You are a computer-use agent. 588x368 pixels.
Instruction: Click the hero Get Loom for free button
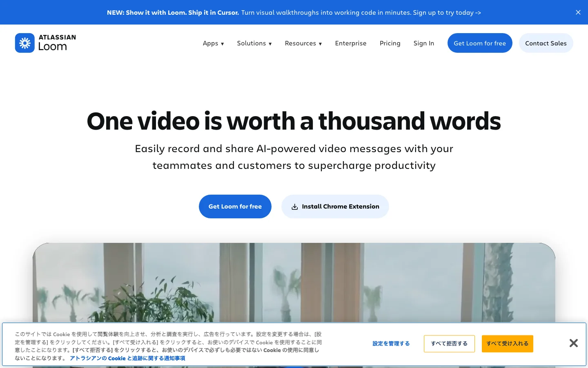click(235, 206)
